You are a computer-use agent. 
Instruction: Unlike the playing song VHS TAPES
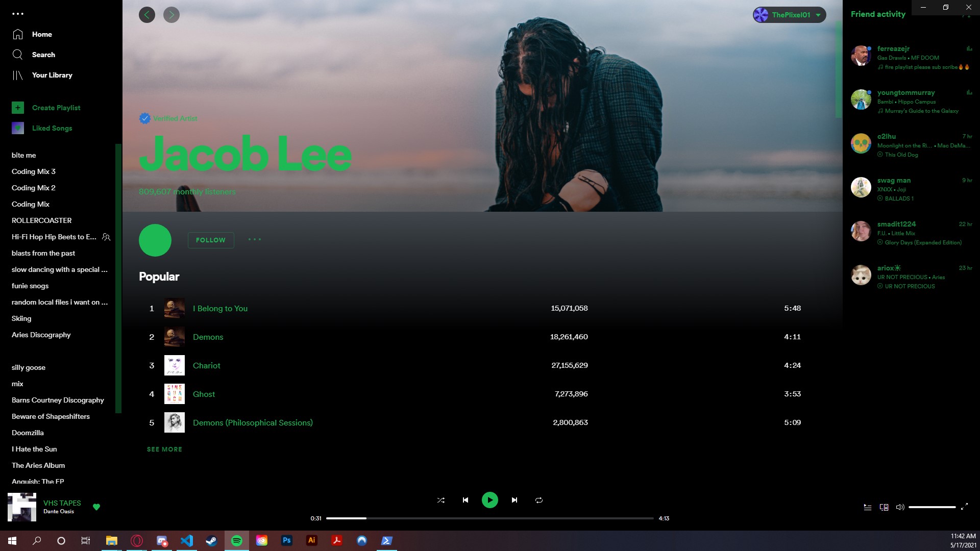(x=96, y=507)
